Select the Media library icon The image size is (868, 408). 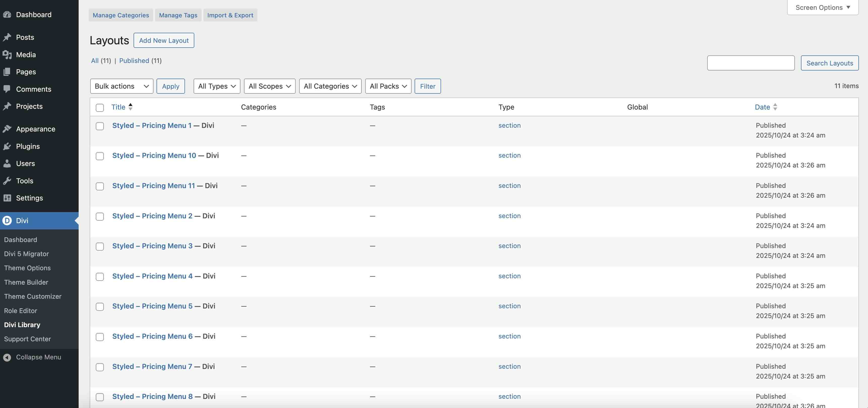coord(8,55)
